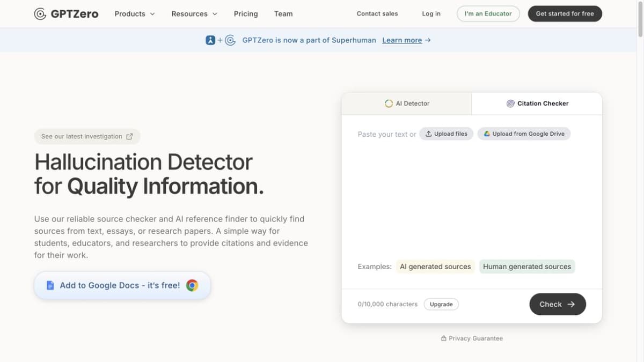Click the GPTZero is now part of Superhuman text
The width and height of the screenshot is (644, 362).
pos(309,40)
